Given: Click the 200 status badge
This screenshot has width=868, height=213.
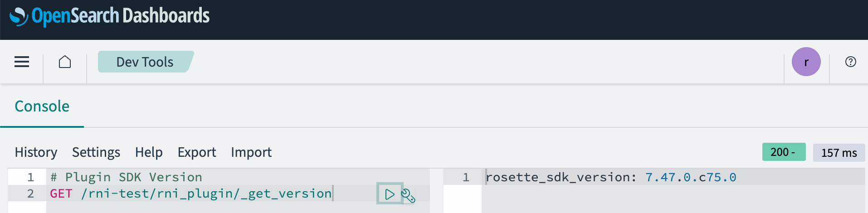Looking at the screenshot, I should point(784,152).
